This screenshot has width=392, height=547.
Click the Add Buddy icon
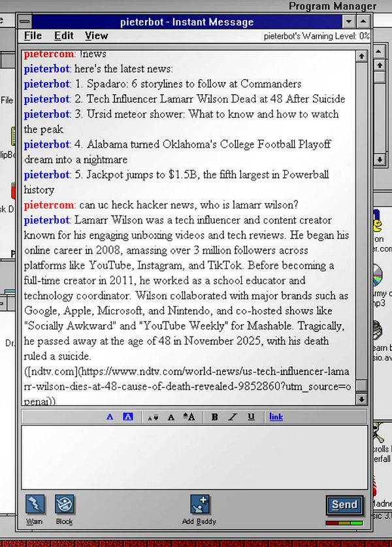pyautogui.click(x=200, y=505)
